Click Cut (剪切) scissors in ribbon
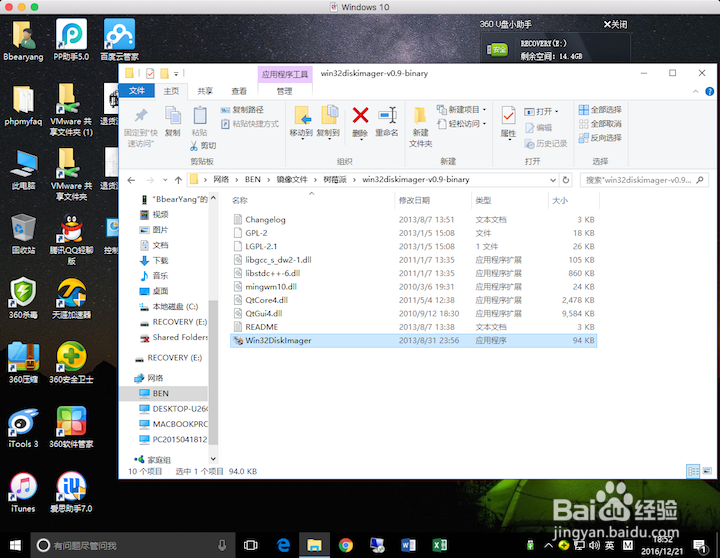The image size is (720, 558). (x=202, y=146)
